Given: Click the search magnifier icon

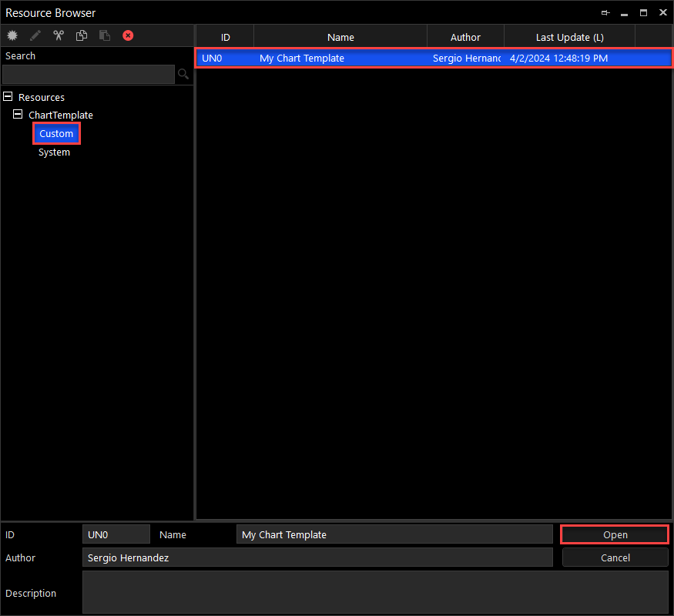Looking at the screenshot, I should 183,74.
